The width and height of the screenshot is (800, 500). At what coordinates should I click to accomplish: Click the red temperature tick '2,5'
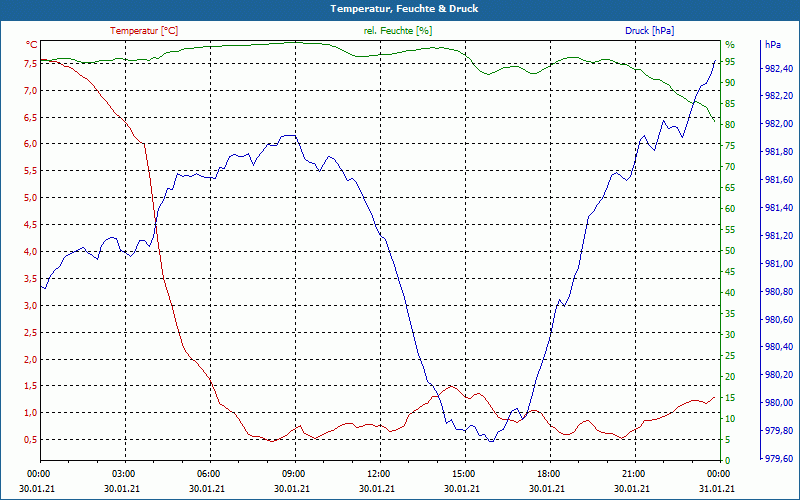click(x=31, y=332)
